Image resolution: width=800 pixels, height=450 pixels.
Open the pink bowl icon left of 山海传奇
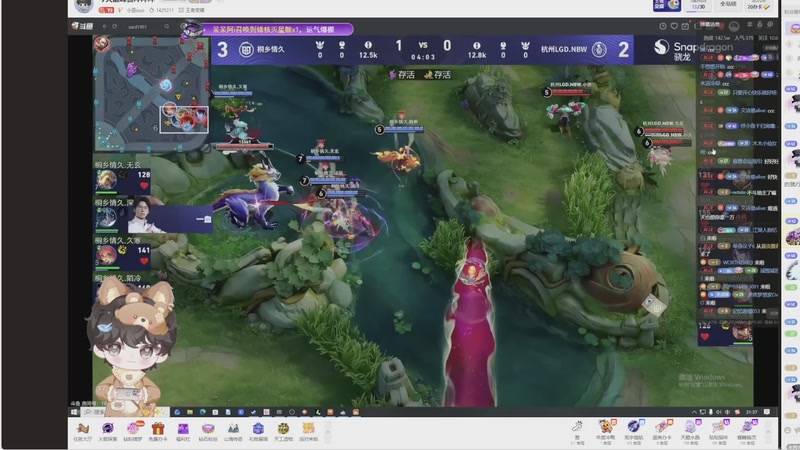point(208,431)
